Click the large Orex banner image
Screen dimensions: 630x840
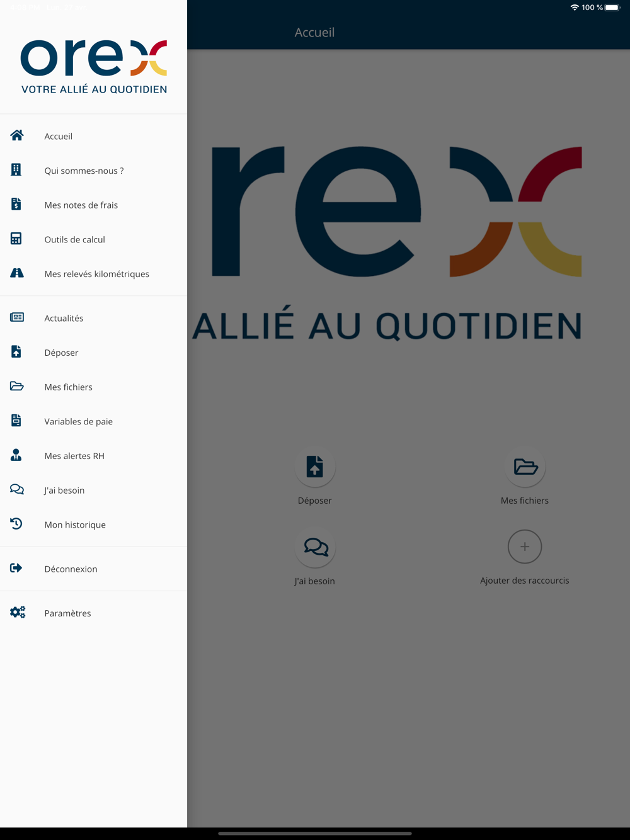click(x=387, y=242)
